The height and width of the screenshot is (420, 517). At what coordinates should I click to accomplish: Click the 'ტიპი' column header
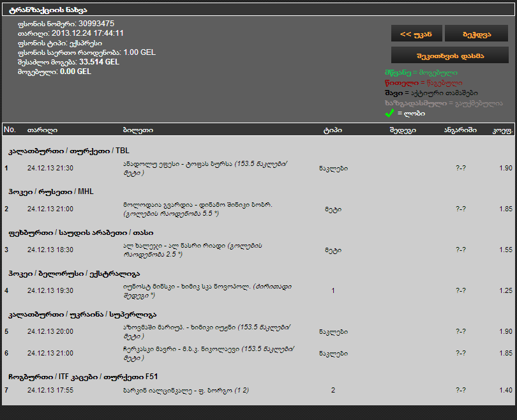[x=333, y=130]
